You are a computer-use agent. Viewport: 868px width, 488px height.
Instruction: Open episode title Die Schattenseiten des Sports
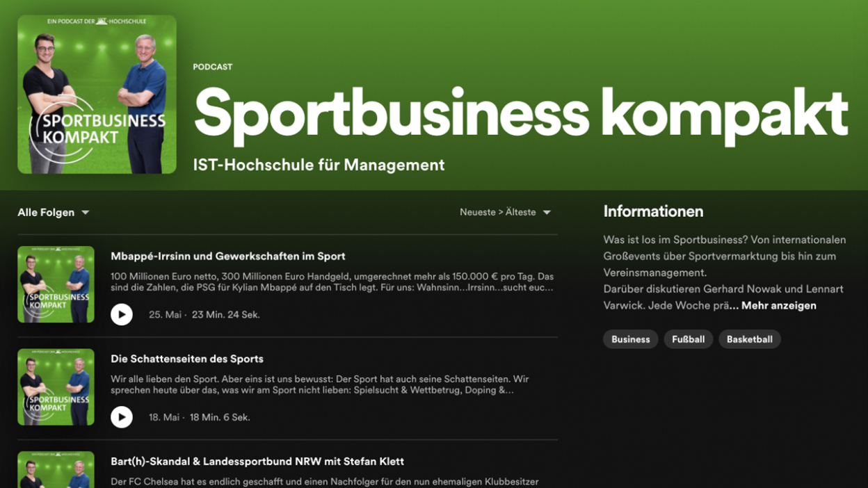pyautogui.click(x=187, y=359)
